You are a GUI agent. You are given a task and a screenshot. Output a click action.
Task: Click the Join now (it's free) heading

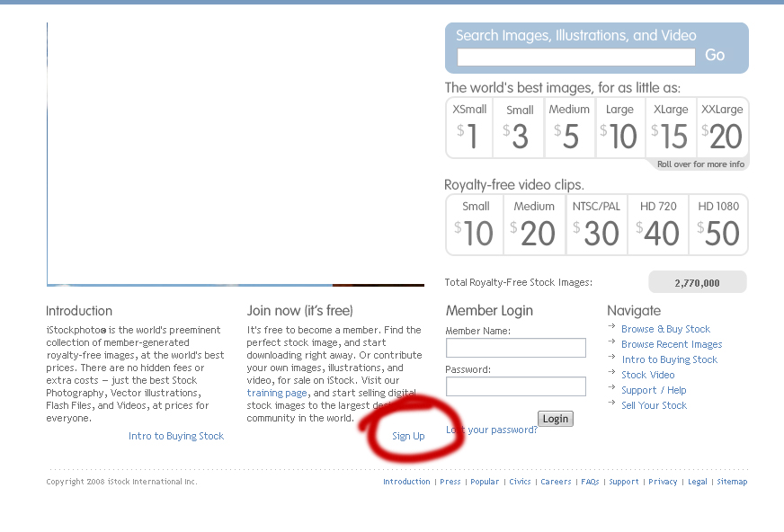pyautogui.click(x=300, y=311)
